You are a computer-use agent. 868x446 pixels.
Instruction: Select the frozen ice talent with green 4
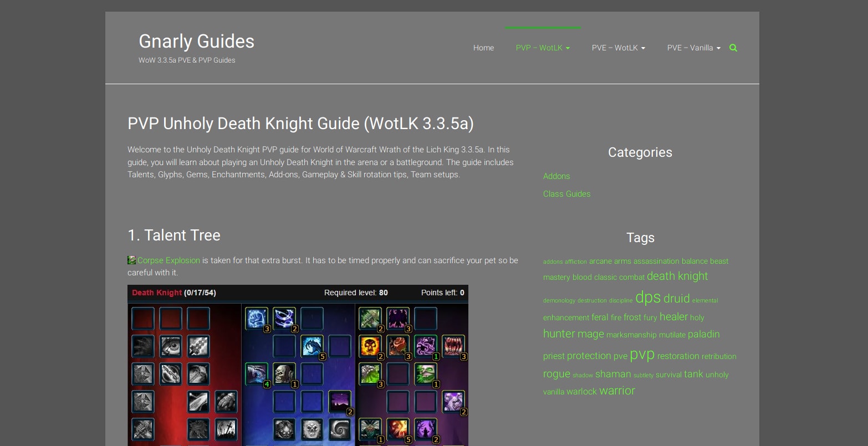(256, 374)
